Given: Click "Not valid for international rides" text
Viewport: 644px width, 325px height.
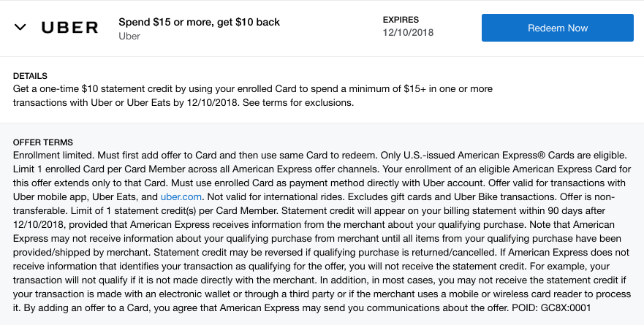Looking at the screenshot, I should tap(287, 196).
